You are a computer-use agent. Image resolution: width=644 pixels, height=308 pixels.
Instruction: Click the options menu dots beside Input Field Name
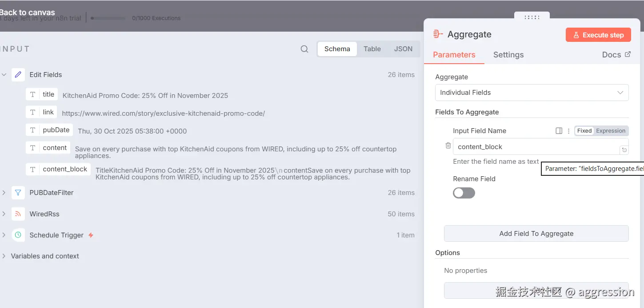coord(568,131)
